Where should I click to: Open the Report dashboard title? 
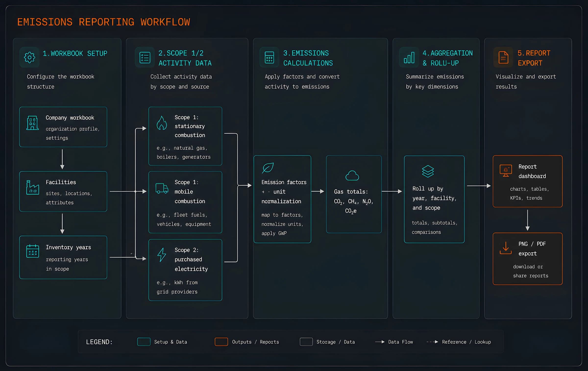pyautogui.click(x=532, y=171)
